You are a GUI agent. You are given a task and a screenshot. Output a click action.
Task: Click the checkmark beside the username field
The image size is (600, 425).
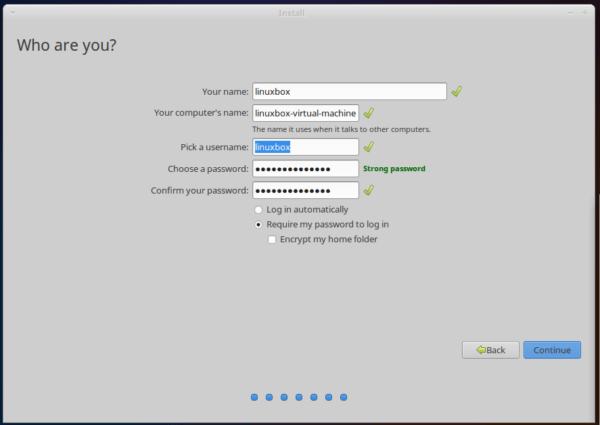(x=368, y=147)
